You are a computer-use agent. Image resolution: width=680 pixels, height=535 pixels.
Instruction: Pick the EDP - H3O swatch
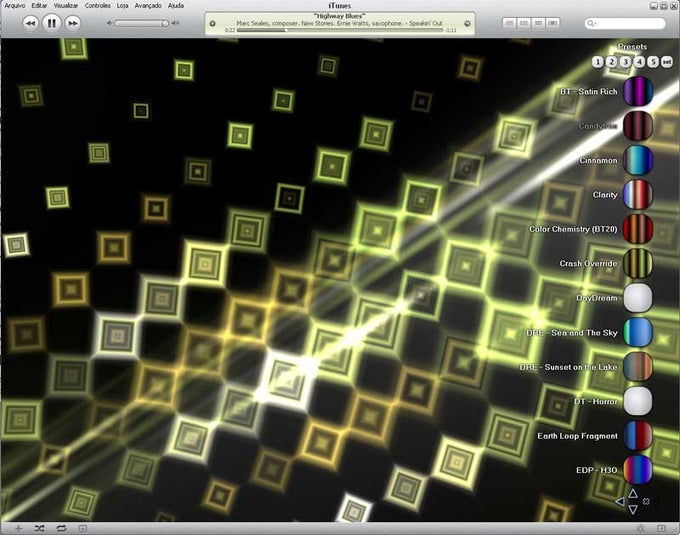tap(638, 470)
